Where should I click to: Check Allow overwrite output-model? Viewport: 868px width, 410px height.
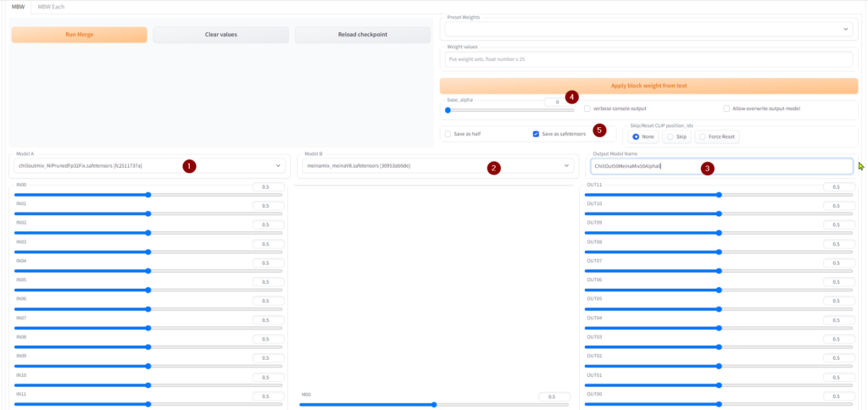pyautogui.click(x=726, y=108)
